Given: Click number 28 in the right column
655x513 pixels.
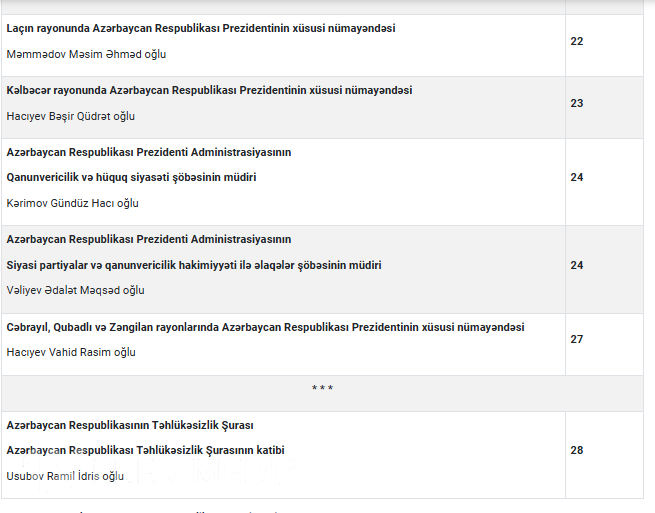Looking at the screenshot, I should coord(577,450).
